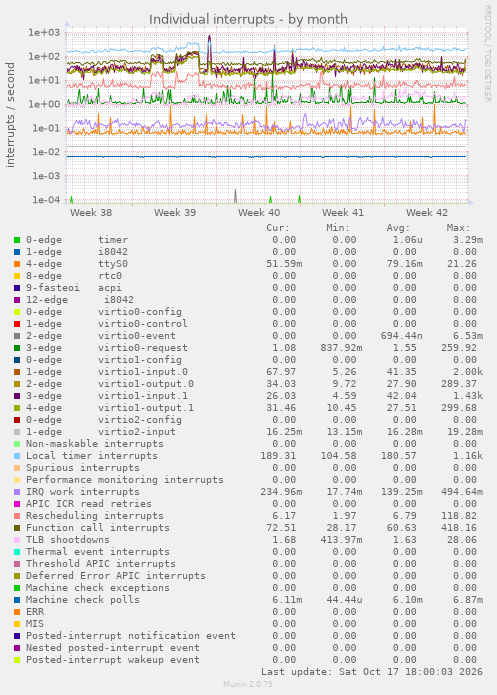Select the Machine check polls swatch
Screen dimensions: 497x695
[17, 600]
